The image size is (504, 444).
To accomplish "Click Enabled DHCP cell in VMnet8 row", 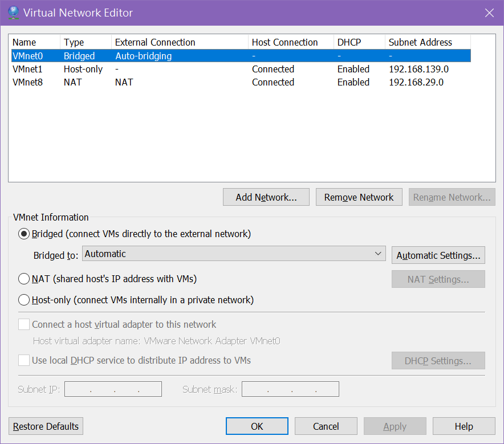I will click(353, 82).
